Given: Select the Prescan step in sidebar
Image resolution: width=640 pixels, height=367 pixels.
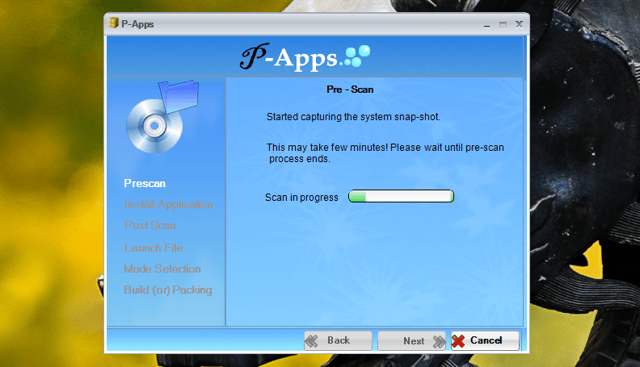Looking at the screenshot, I should tap(145, 183).
